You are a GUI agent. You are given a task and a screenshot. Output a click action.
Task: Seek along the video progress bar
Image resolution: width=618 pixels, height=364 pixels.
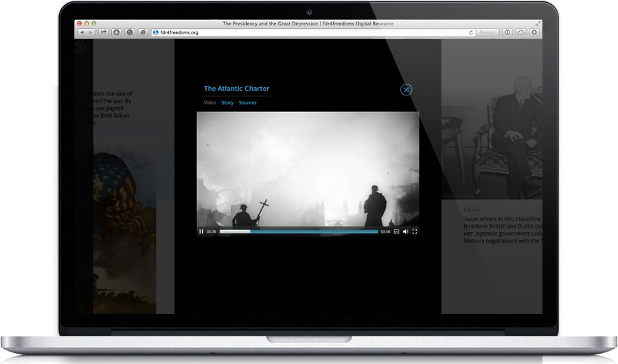[299, 231]
